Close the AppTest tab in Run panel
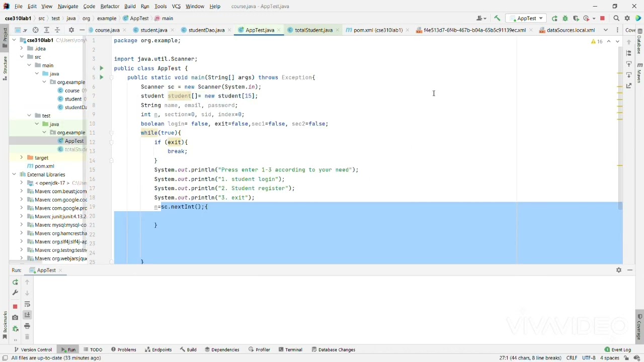The width and height of the screenshot is (644, 362). (60, 270)
